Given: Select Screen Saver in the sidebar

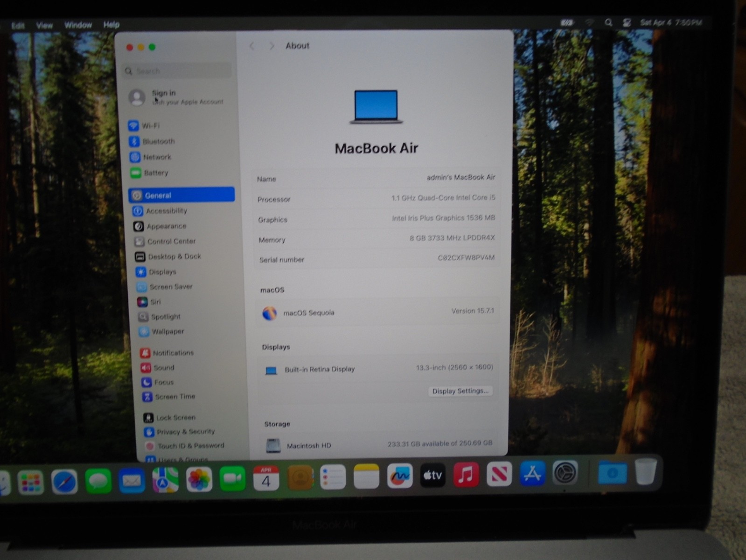Looking at the screenshot, I should point(165,287).
